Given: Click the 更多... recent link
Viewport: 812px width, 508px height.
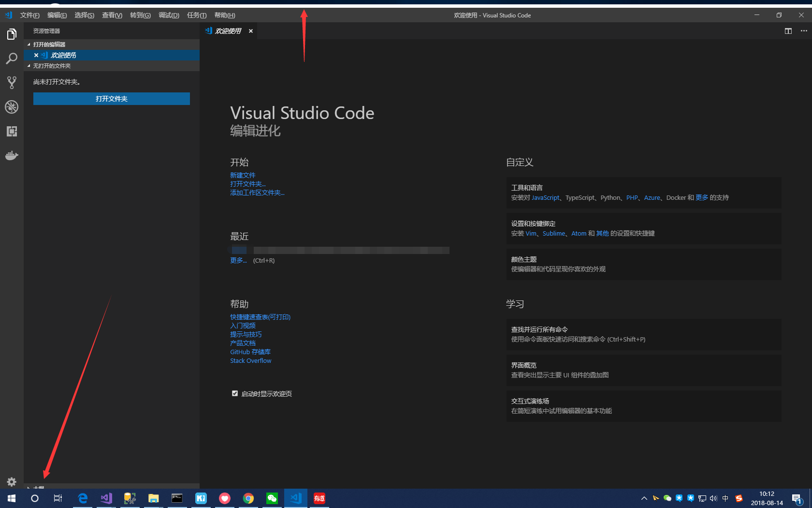Looking at the screenshot, I should (238, 260).
